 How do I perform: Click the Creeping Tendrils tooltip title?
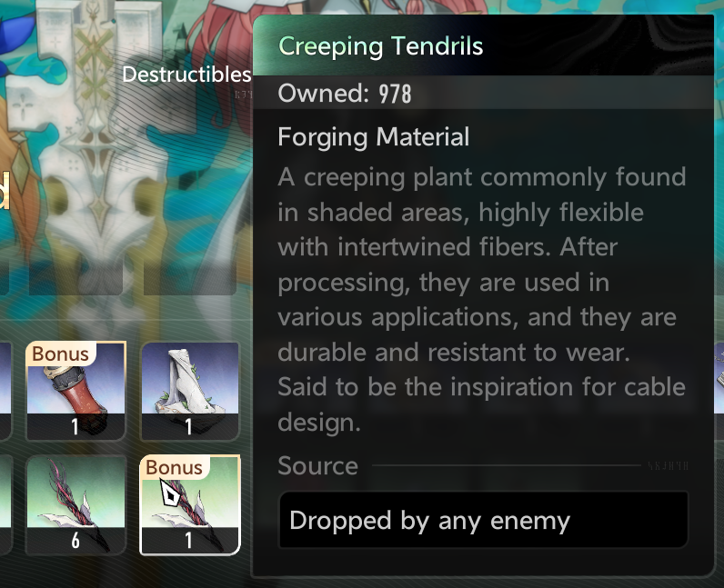(x=381, y=46)
